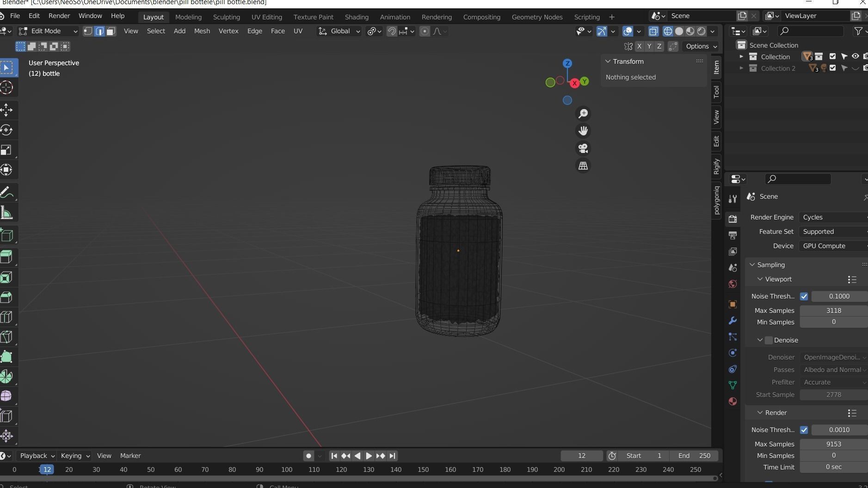Viewport: 868px width, 488px height.
Task: Open Modifier properties wrench icon
Action: tap(733, 321)
